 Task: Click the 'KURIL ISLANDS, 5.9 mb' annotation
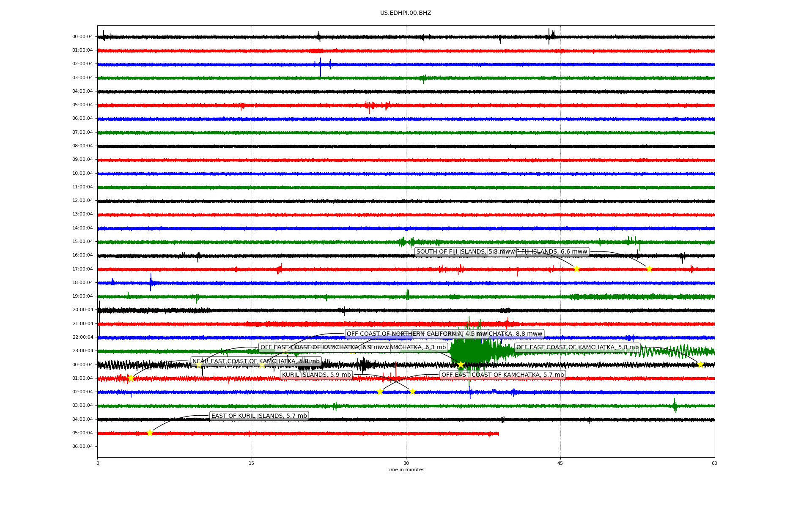pyautogui.click(x=316, y=375)
